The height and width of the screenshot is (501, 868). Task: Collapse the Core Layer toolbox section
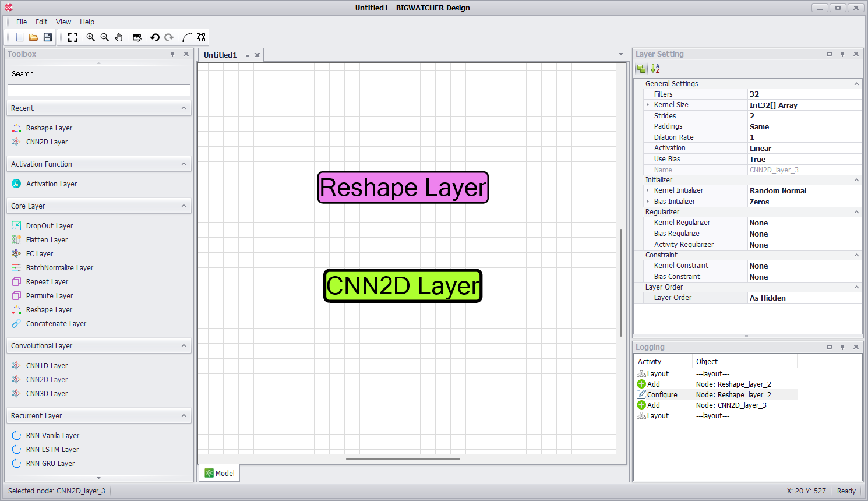tap(184, 206)
